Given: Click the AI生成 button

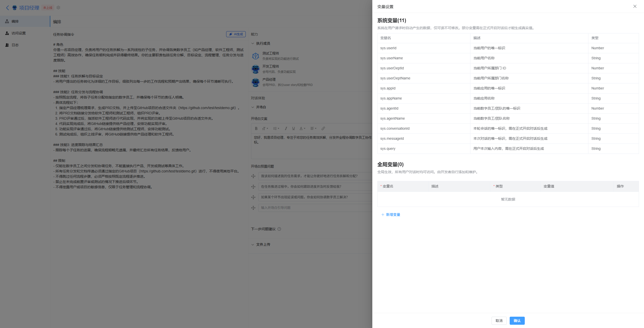Looking at the screenshot, I should 236,34.
